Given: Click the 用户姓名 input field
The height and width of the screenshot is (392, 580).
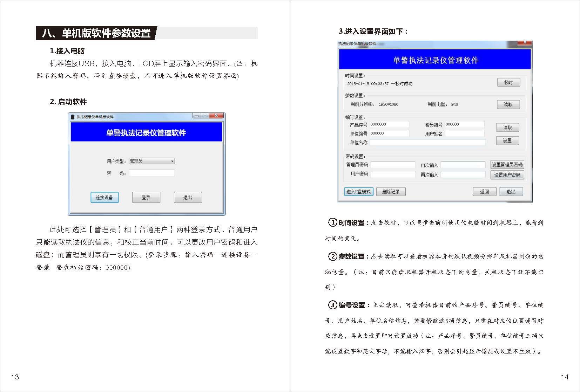Looking at the screenshot, I should tap(465, 133).
